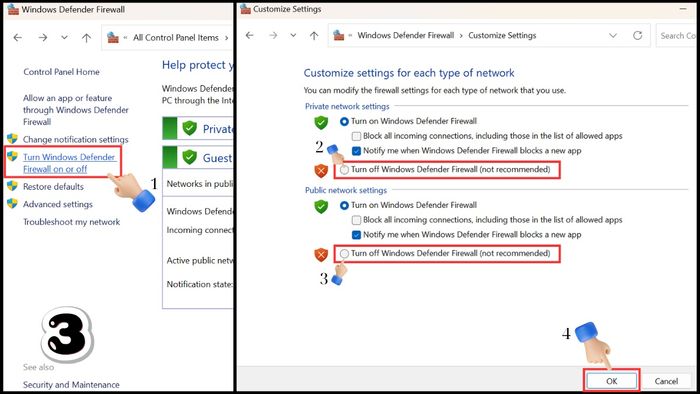Go forward in Windows Defender Firewall window

43,38
